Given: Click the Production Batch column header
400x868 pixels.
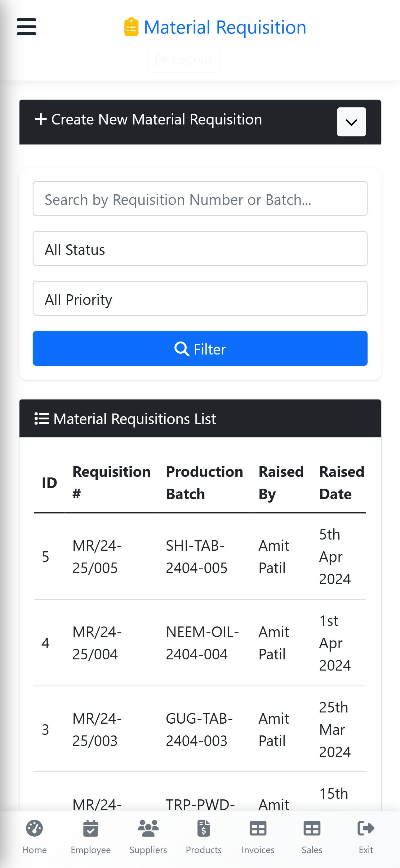Looking at the screenshot, I should point(204,483).
